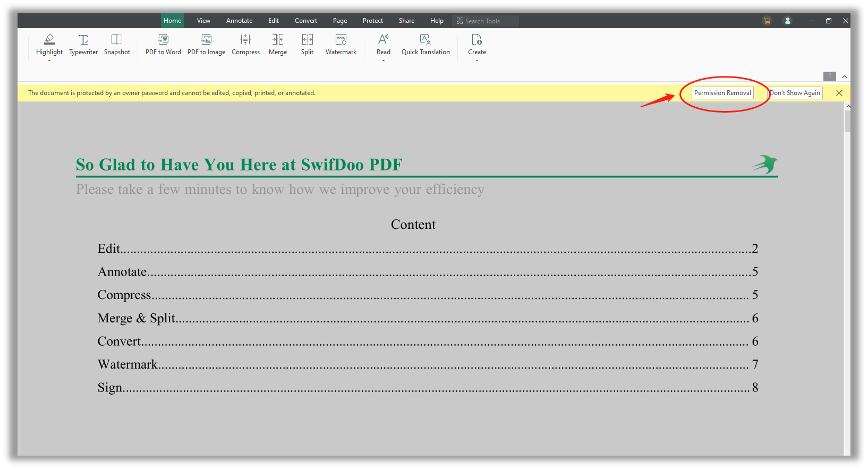Open PDF to Word converter
The image size is (868, 470).
(163, 45)
